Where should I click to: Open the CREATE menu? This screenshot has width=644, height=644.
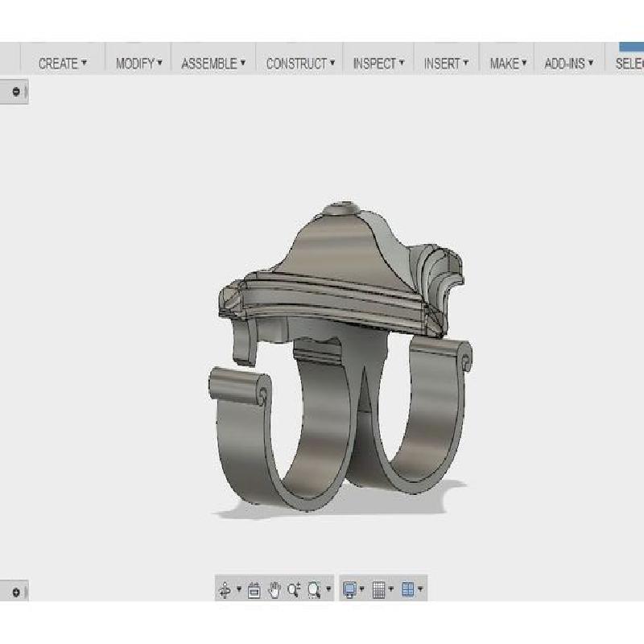click(62, 64)
